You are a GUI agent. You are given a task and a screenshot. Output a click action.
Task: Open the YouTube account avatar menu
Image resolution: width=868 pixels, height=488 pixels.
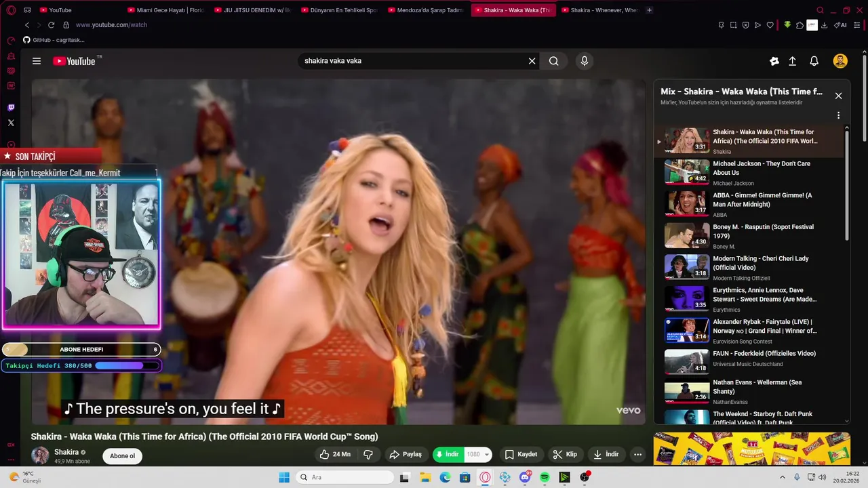[840, 61]
